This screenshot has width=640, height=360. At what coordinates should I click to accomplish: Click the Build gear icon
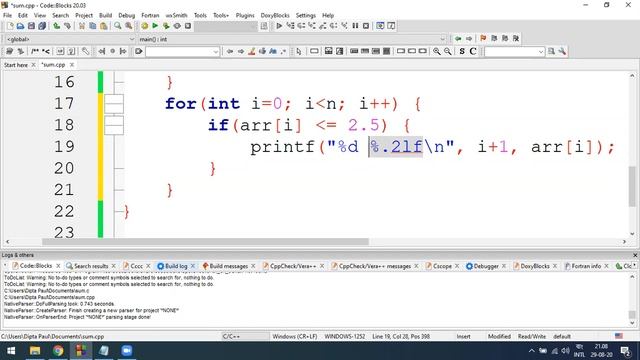coord(144,26)
